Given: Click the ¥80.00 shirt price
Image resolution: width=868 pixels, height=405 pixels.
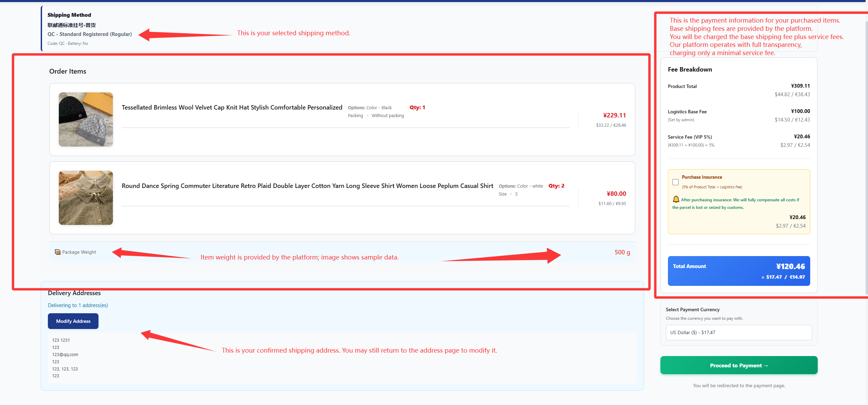Looking at the screenshot, I should pyautogui.click(x=616, y=194).
